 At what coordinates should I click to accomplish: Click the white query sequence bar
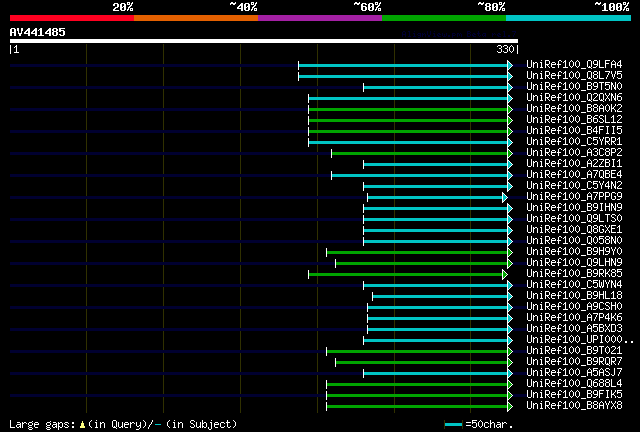click(x=264, y=41)
